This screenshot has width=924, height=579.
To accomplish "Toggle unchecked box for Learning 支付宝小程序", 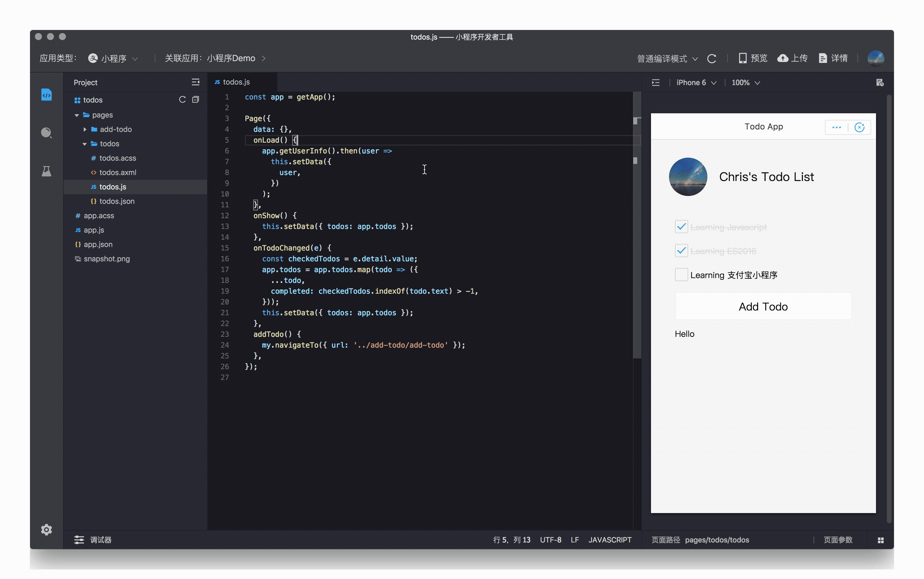I will pyautogui.click(x=680, y=274).
